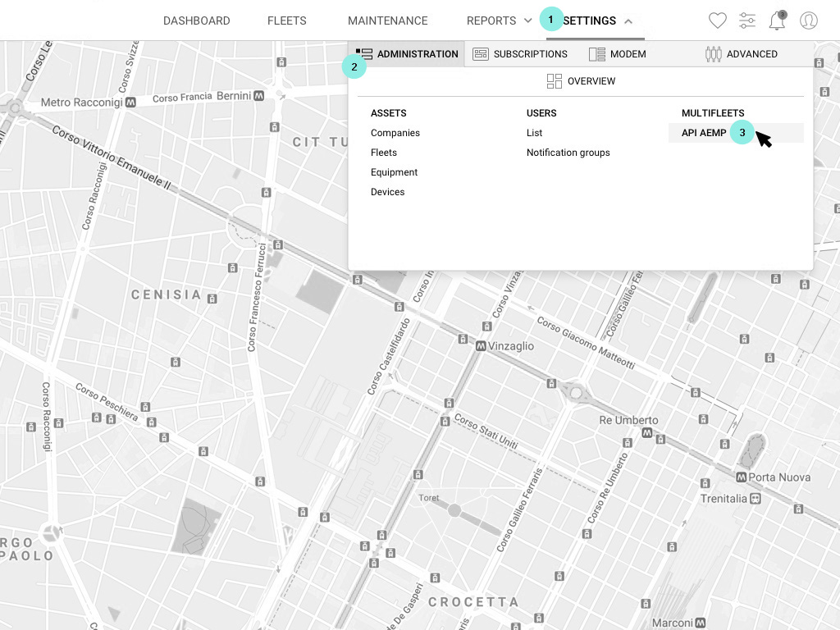
Task: Open the Reports menu
Action: click(x=491, y=21)
